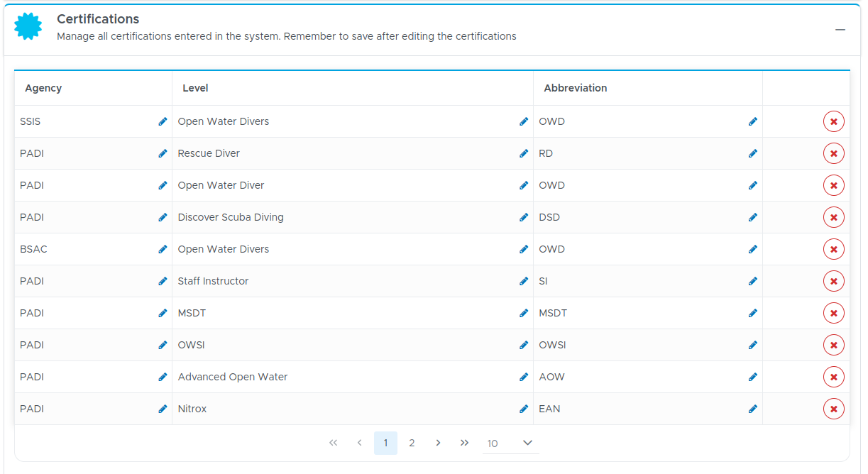
Task: Edit the AOW abbreviation pencil icon
Action: click(x=753, y=377)
